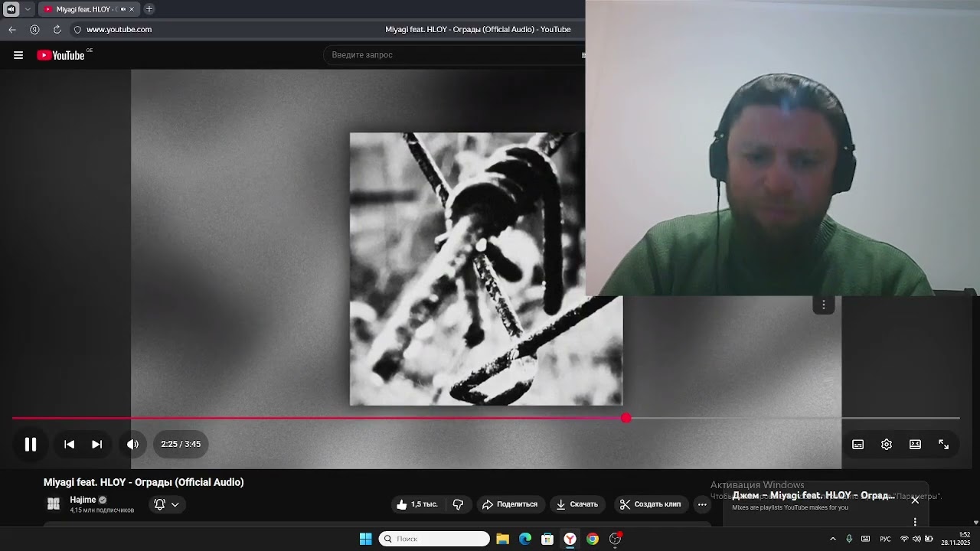Mute the video player volume
The image size is (980, 551).
(x=133, y=444)
